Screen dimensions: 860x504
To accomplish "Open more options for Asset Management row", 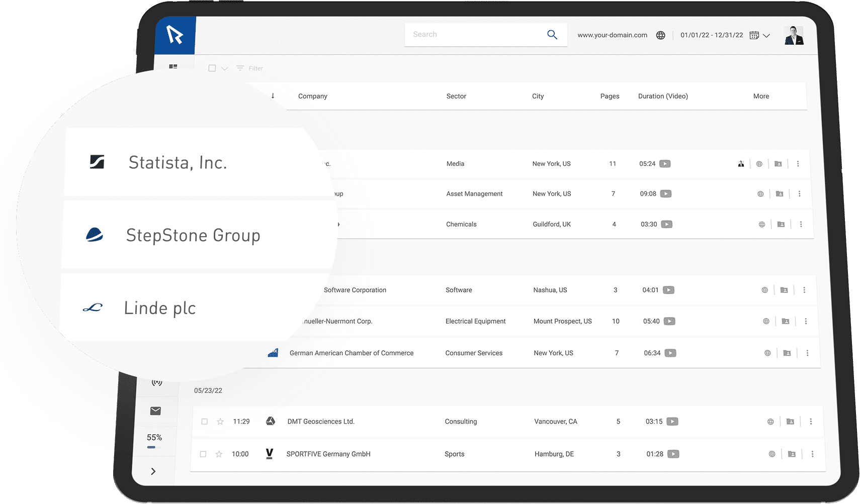I will pos(799,194).
